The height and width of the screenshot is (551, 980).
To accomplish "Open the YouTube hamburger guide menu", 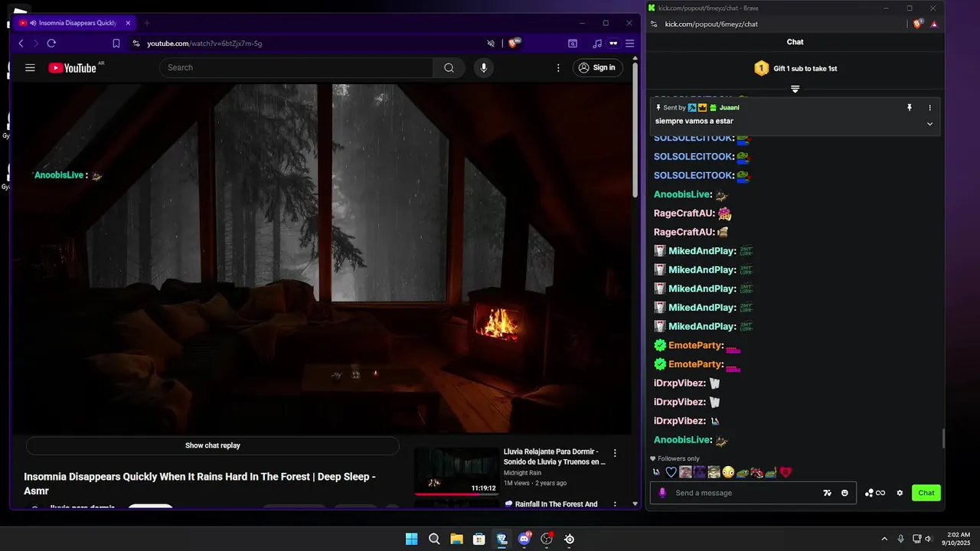I will pos(30,68).
